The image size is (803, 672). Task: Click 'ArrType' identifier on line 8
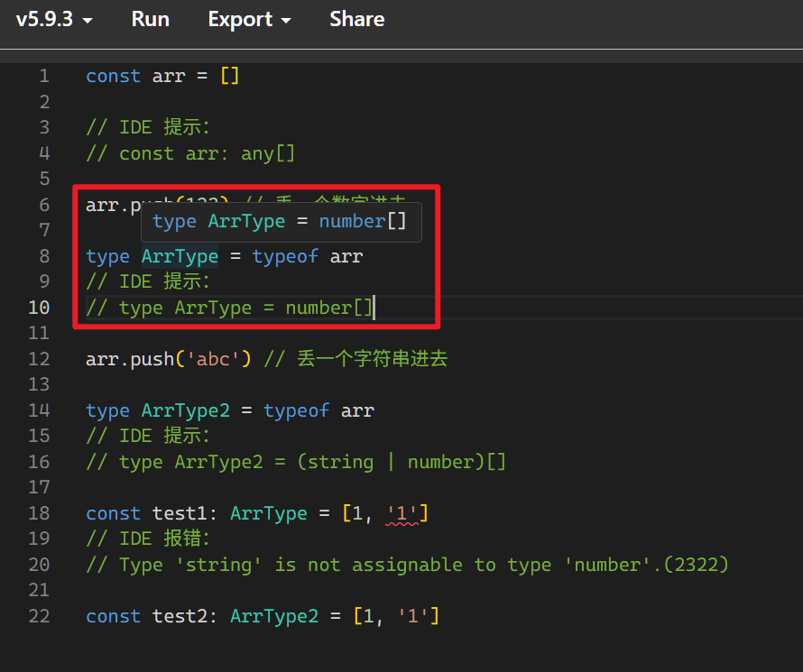(180, 256)
